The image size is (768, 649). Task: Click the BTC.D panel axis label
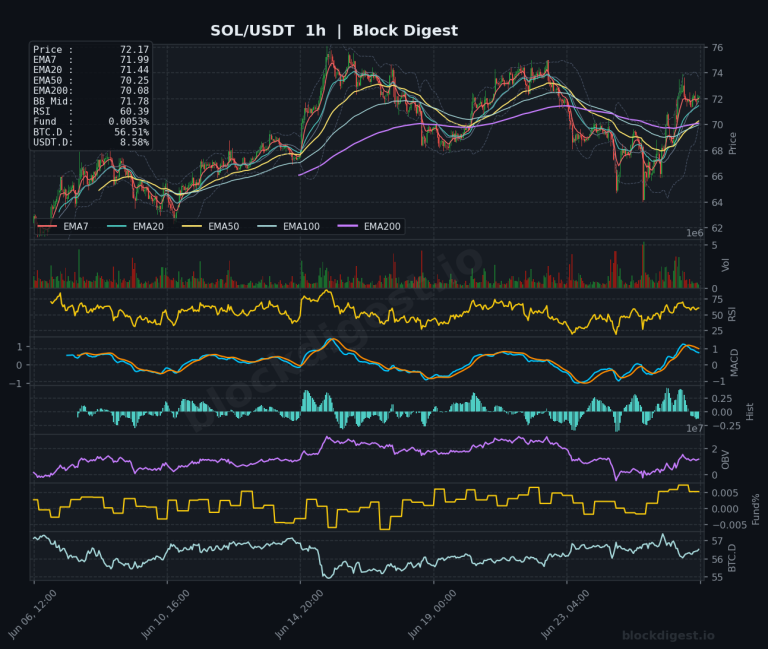(x=732, y=558)
